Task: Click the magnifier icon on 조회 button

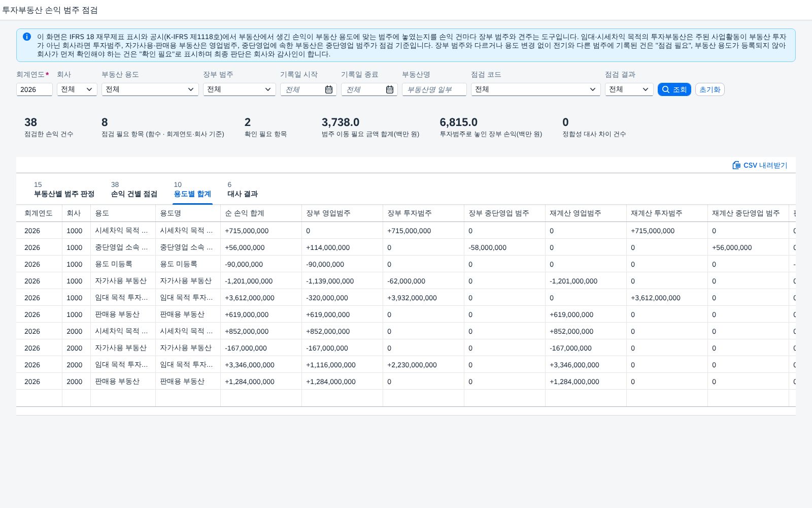Action: (x=666, y=89)
